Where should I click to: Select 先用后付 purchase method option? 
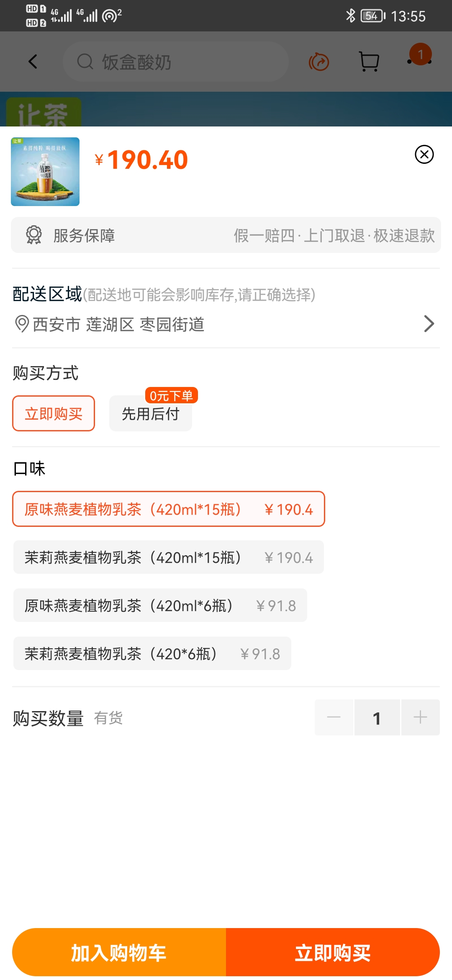(151, 413)
